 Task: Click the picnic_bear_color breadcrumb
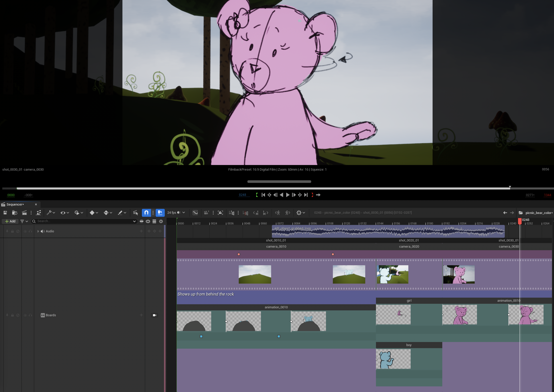coord(539,213)
